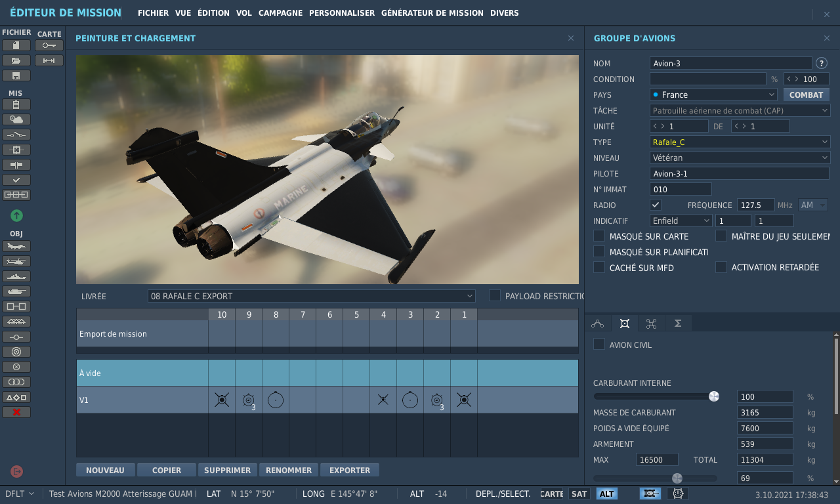Check the AVION CIVIL checkbox
This screenshot has width=840, height=504.
coord(599,345)
